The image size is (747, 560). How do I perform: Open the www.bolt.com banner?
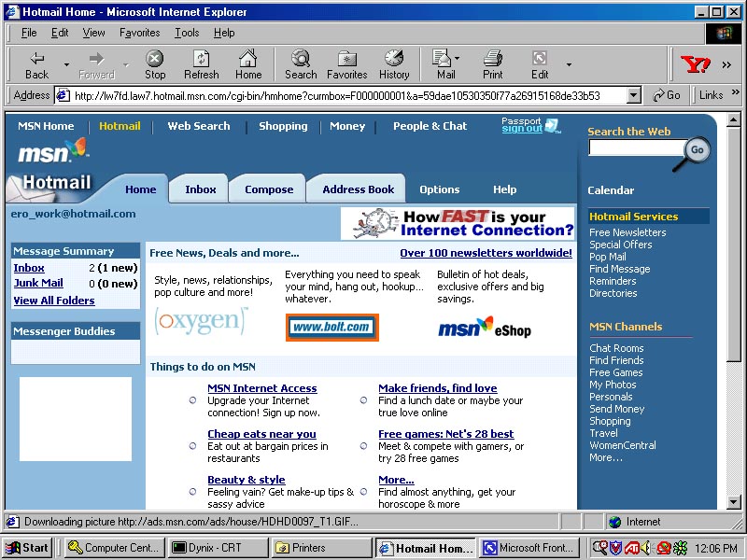332,328
